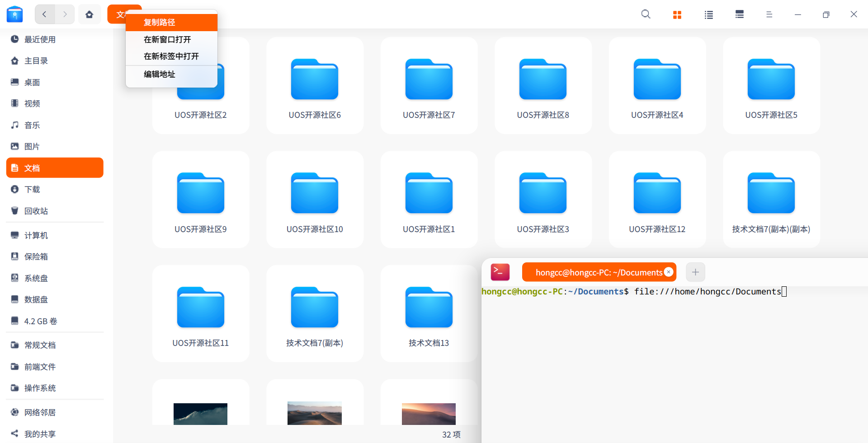
Task: Select 文档 in sidebar
Action: pos(55,168)
